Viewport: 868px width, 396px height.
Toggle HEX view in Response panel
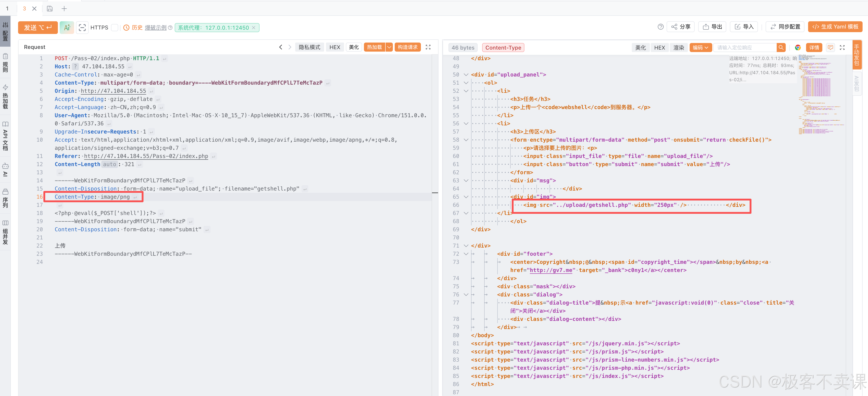coord(659,48)
